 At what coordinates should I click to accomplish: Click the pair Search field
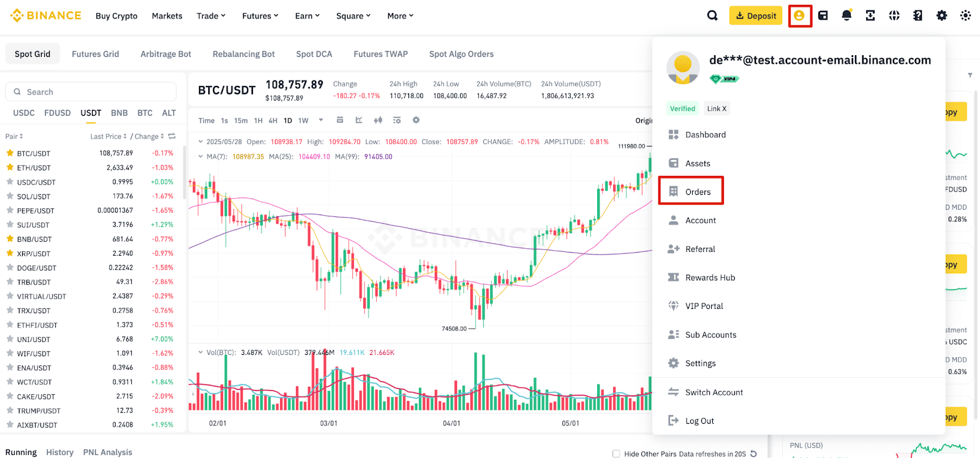(91, 92)
